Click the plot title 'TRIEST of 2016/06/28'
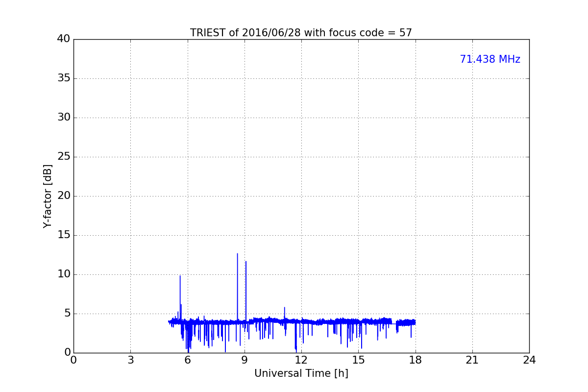This screenshot has height=392, width=588. pos(301,33)
